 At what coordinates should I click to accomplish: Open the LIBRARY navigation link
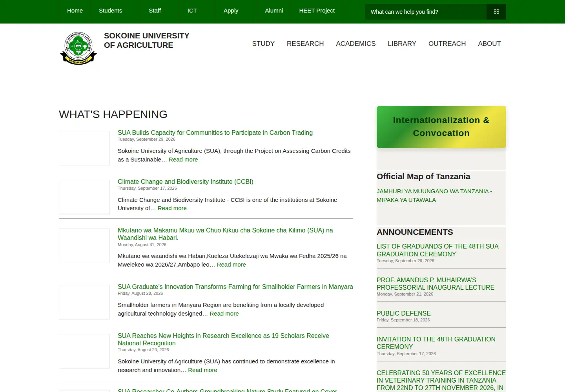[402, 44]
